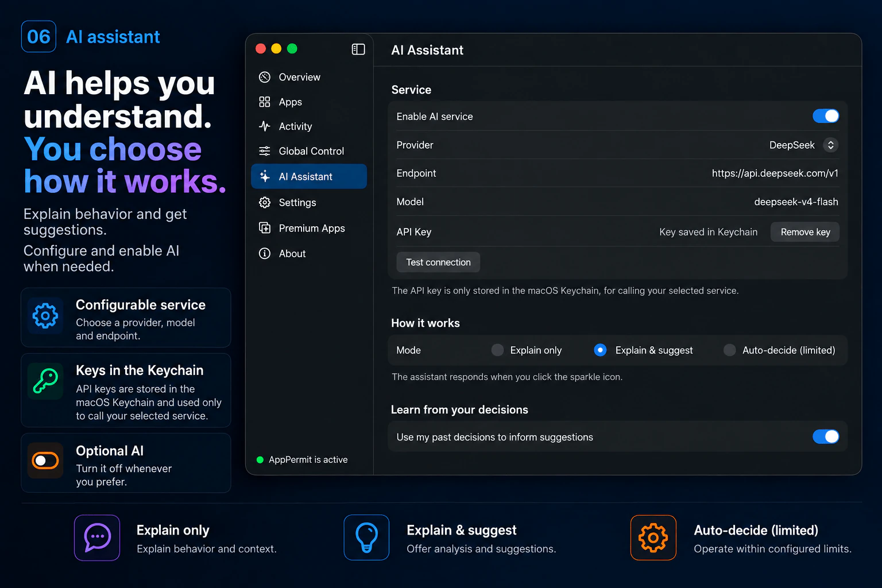Image resolution: width=882 pixels, height=588 pixels.
Task: Click the green key icon
Action: coord(45,381)
